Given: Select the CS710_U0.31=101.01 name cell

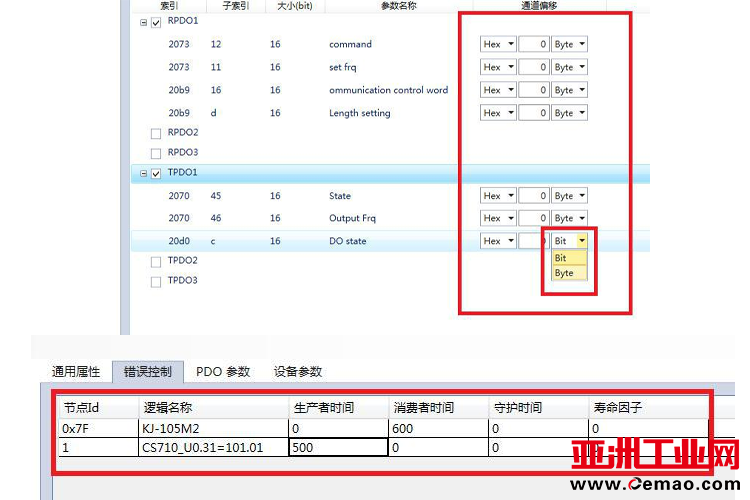Looking at the screenshot, I should point(213,447).
